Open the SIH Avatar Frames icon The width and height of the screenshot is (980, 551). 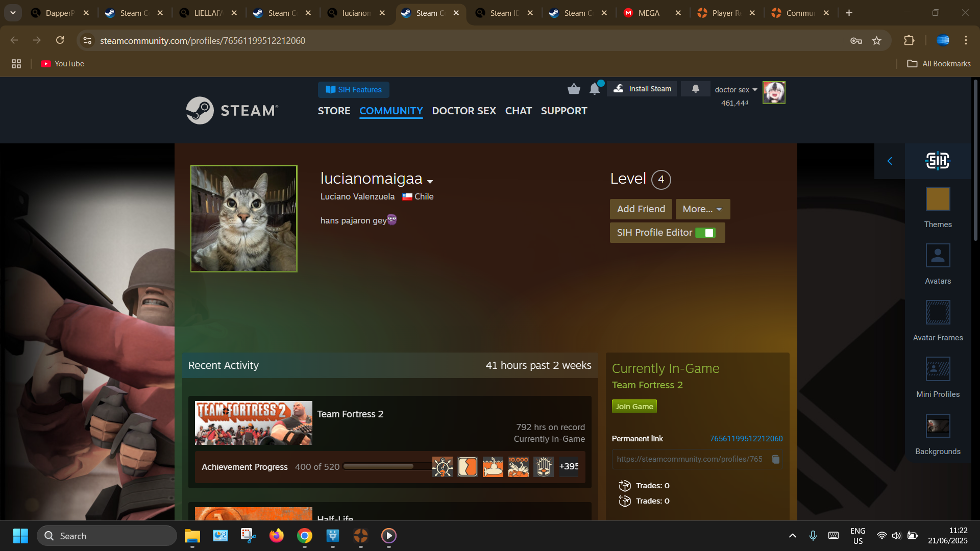click(938, 312)
